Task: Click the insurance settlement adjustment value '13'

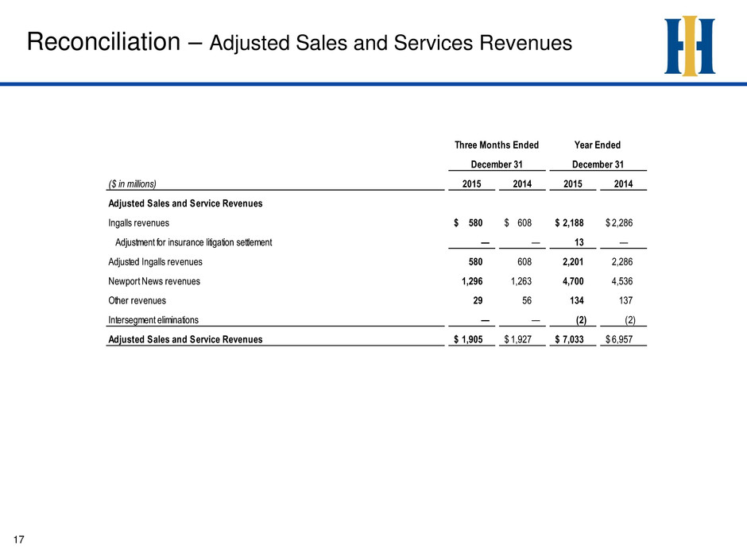Action: click(579, 242)
